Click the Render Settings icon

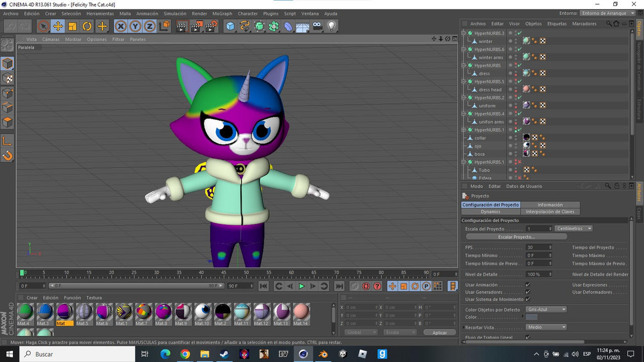coord(210,26)
